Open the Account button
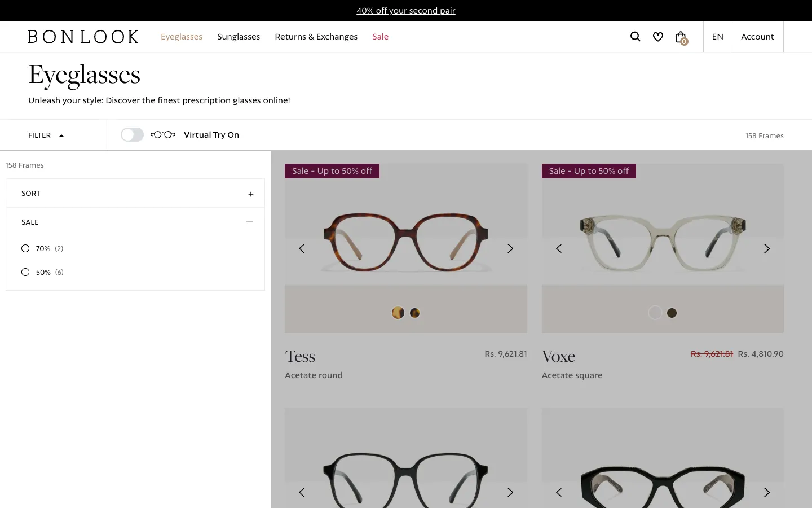Image resolution: width=812 pixels, height=508 pixels. coord(757,37)
